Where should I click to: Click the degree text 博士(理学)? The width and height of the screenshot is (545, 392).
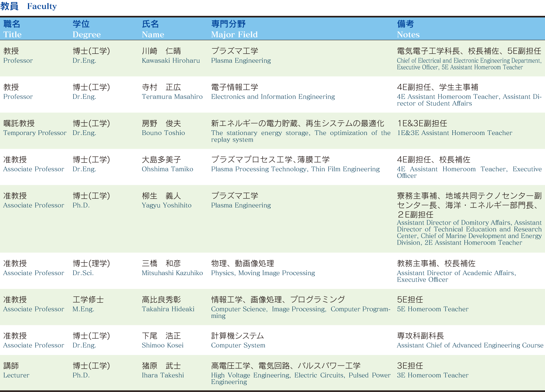(91, 264)
